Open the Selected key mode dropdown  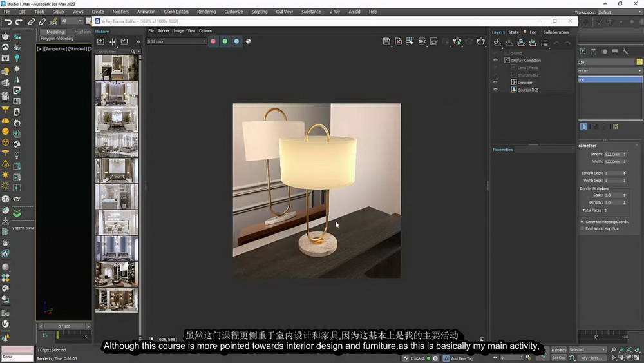[587, 350]
